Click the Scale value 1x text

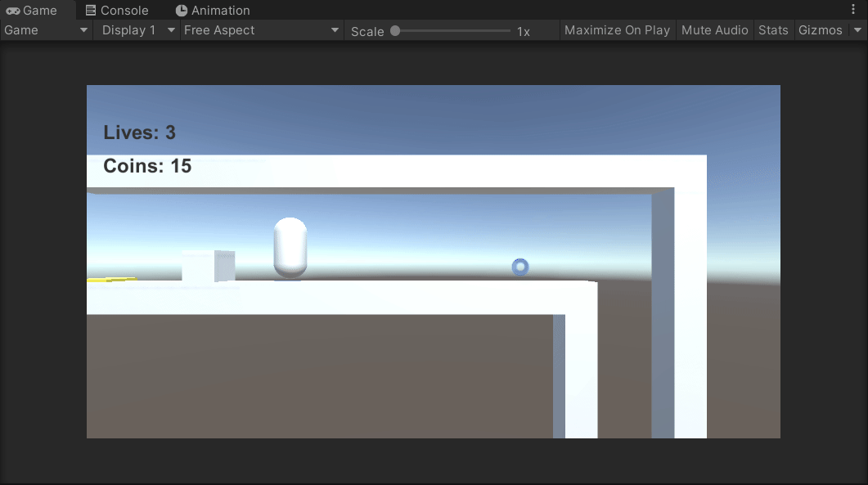524,32
